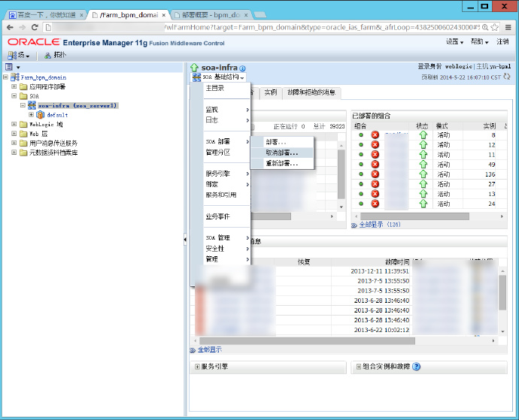519x420 pixels.
Task: Click the 元数据资料档案库 folder icon
Action: point(23,153)
